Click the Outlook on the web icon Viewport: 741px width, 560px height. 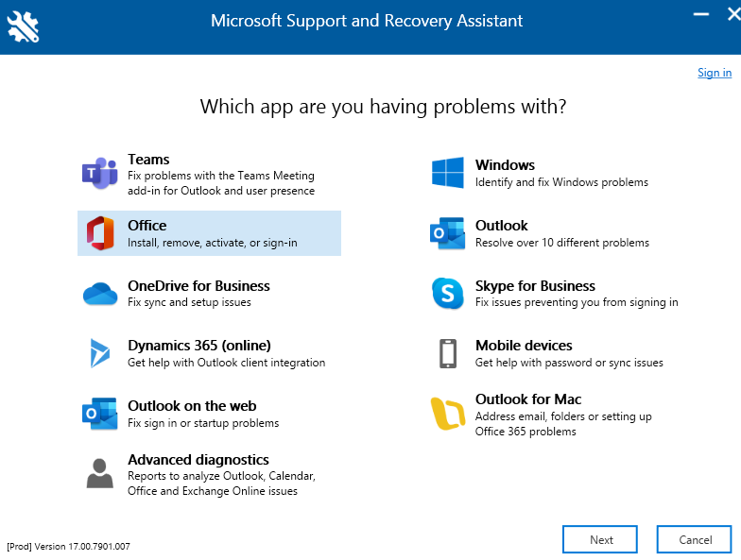pyautogui.click(x=100, y=414)
